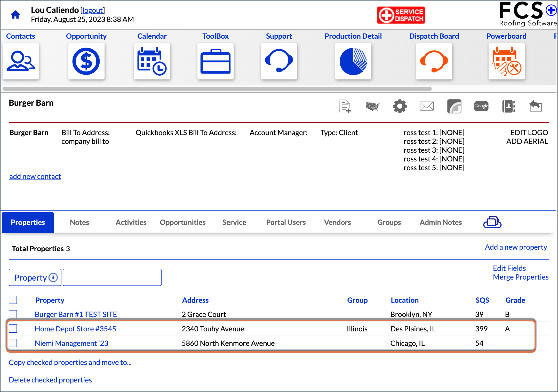
Task: Expand the Property filter dropdown
Action: click(x=35, y=277)
